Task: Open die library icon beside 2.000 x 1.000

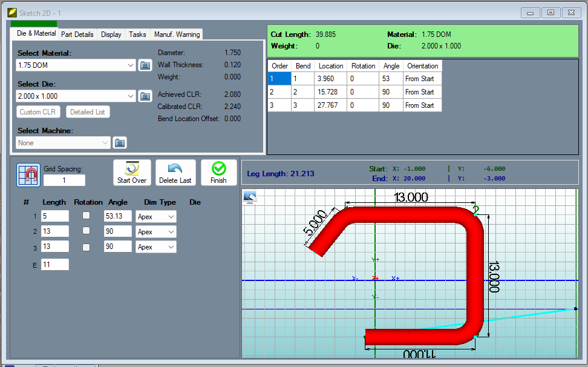Action: click(145, 96)
